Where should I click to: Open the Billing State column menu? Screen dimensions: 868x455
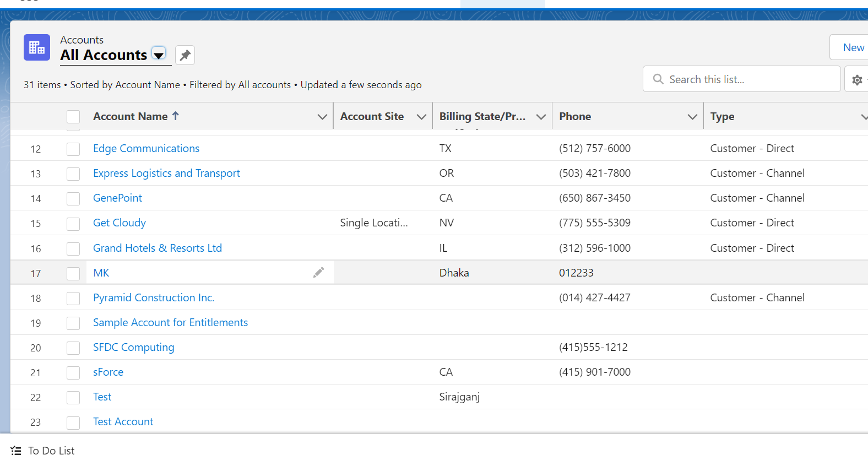[541, 117]
